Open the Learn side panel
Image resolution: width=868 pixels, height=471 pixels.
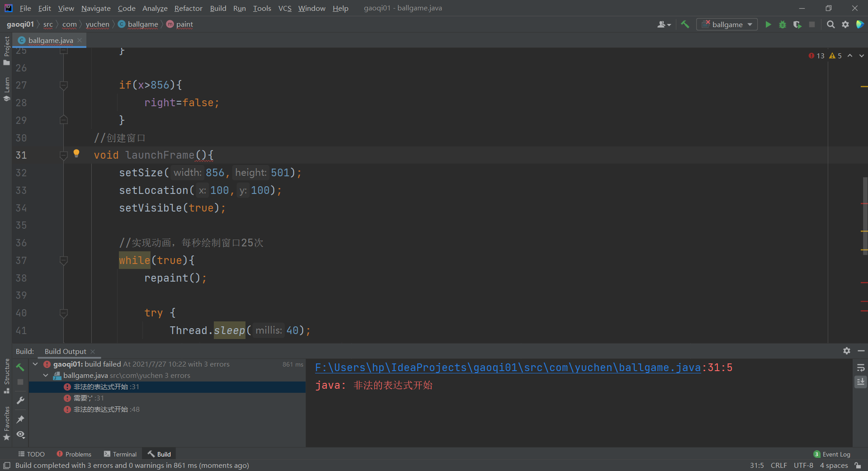[6, 89]
